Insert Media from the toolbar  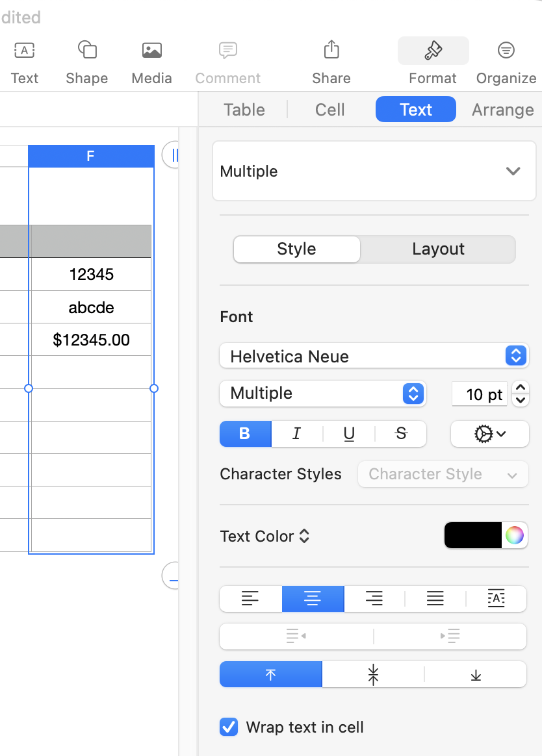(x=151, y=58)
